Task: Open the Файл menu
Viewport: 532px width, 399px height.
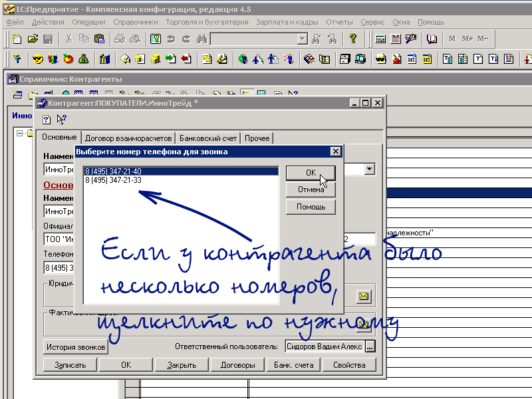Action: click(x=15, y=22)
